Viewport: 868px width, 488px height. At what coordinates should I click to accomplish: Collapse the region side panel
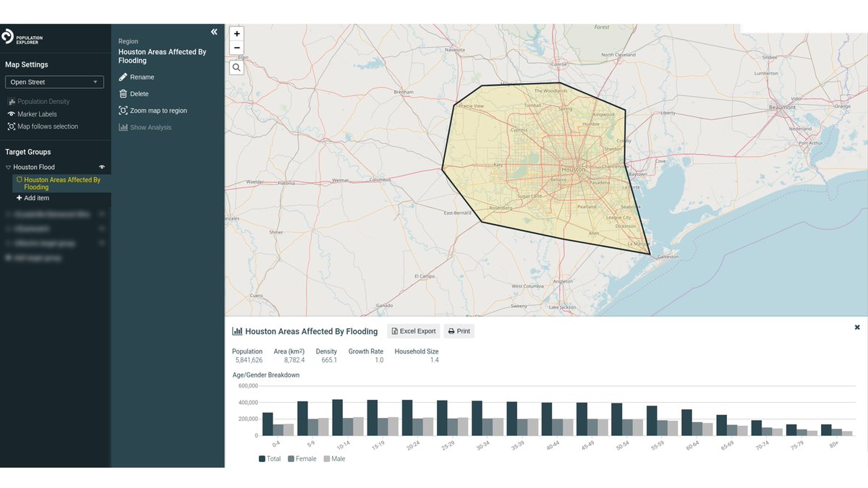[x=214, y=32]
